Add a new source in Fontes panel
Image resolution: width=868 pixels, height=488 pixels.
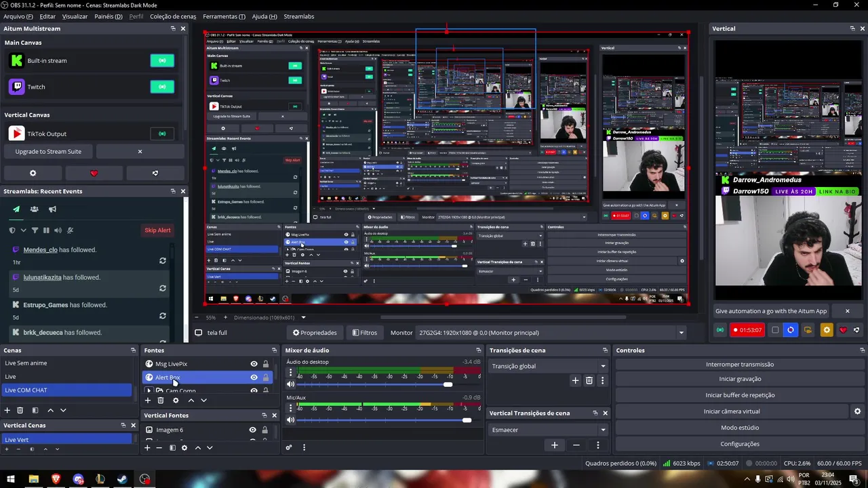click(x=148, y=401)
